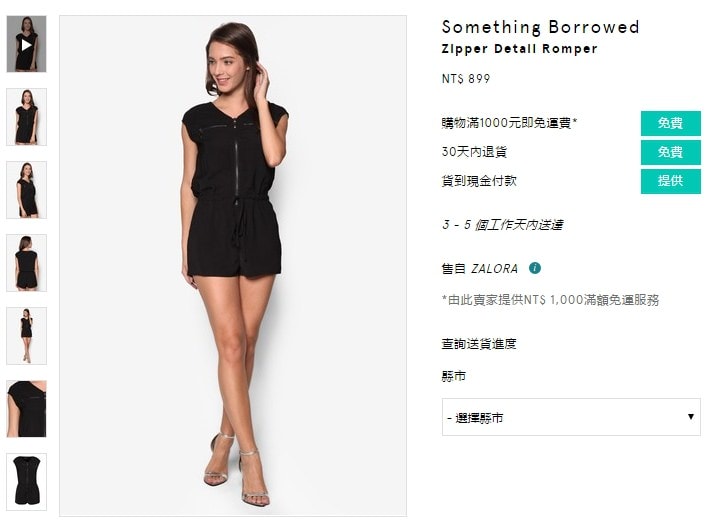Select the full-body model thumbnail
This screenshot has height=525, width=710.
click(x=26, y=336)
